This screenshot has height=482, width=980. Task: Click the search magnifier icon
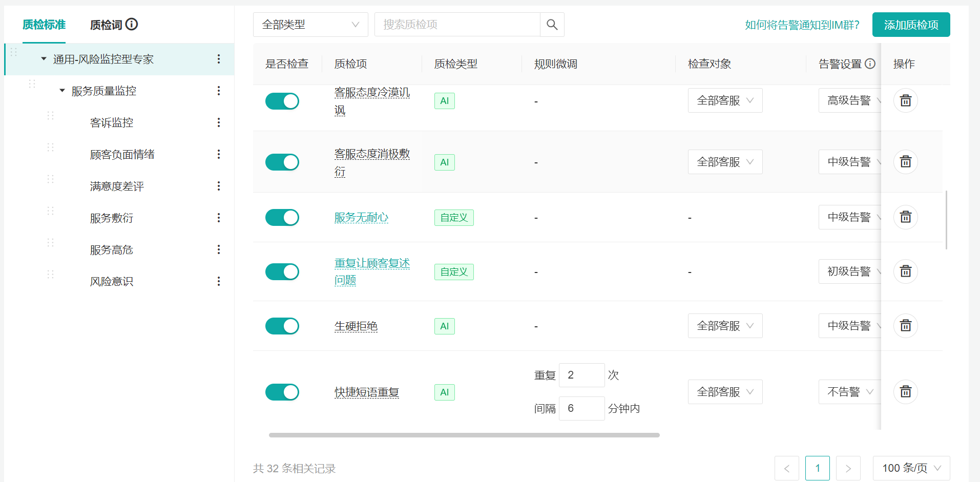point(552,25)
